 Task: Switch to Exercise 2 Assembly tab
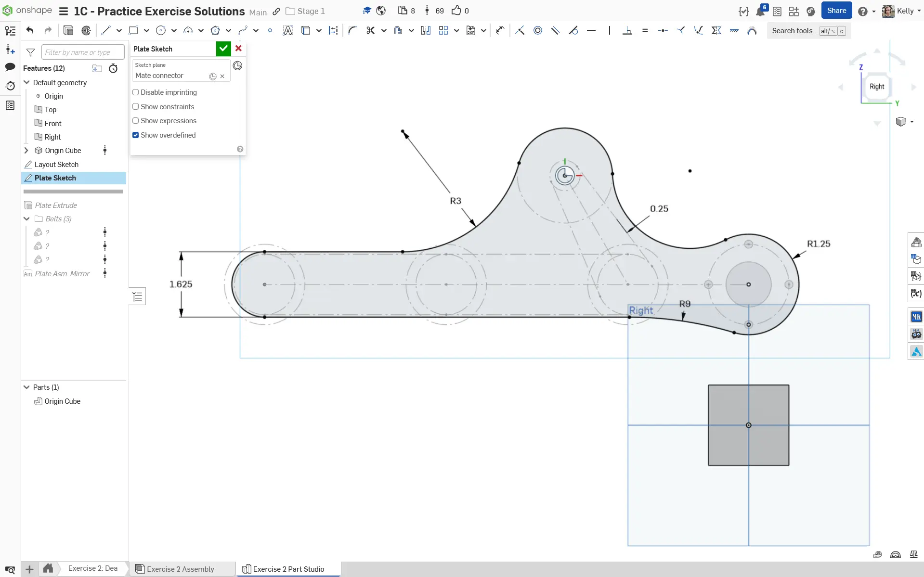click(180, 569)
